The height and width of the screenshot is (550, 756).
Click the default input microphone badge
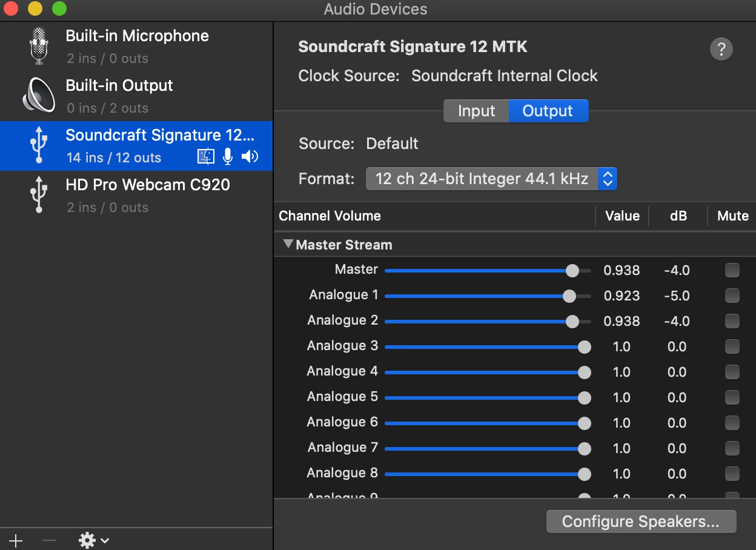(x=228, y=157)
